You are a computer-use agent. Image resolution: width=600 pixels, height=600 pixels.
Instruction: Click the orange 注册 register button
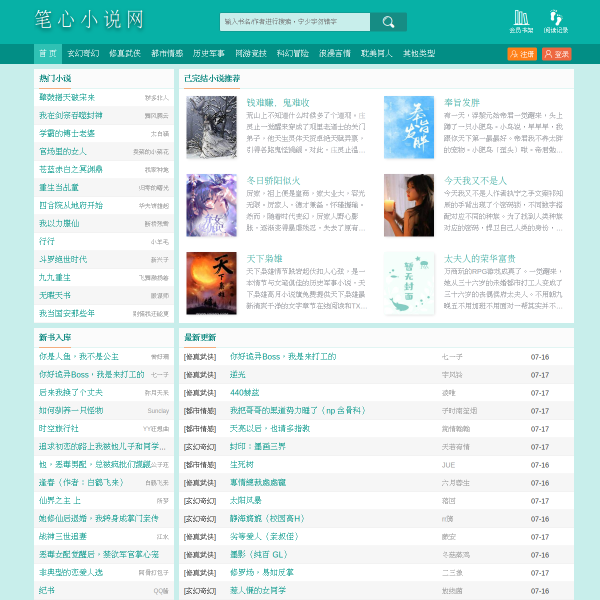coord(522,54)
